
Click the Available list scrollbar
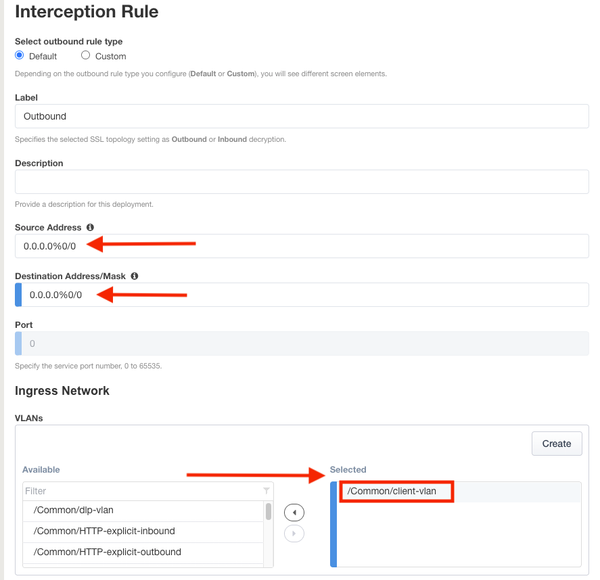point(268,512)
